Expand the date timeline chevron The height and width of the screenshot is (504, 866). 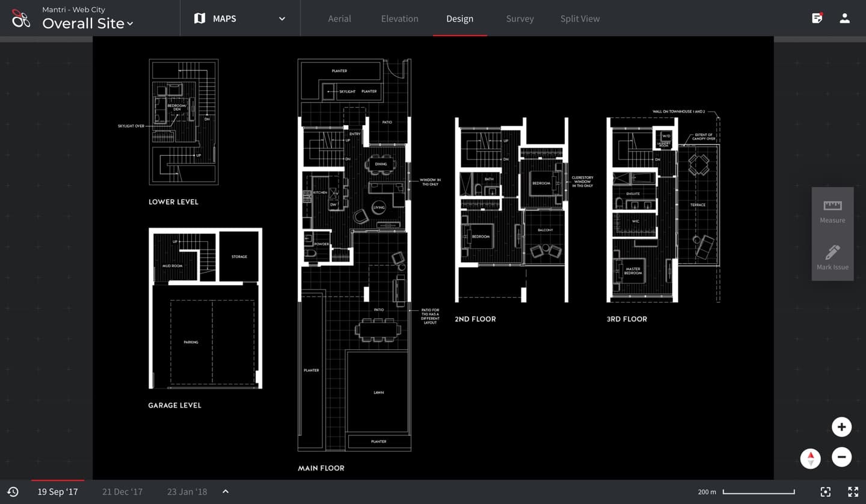[x=226, y=491]
